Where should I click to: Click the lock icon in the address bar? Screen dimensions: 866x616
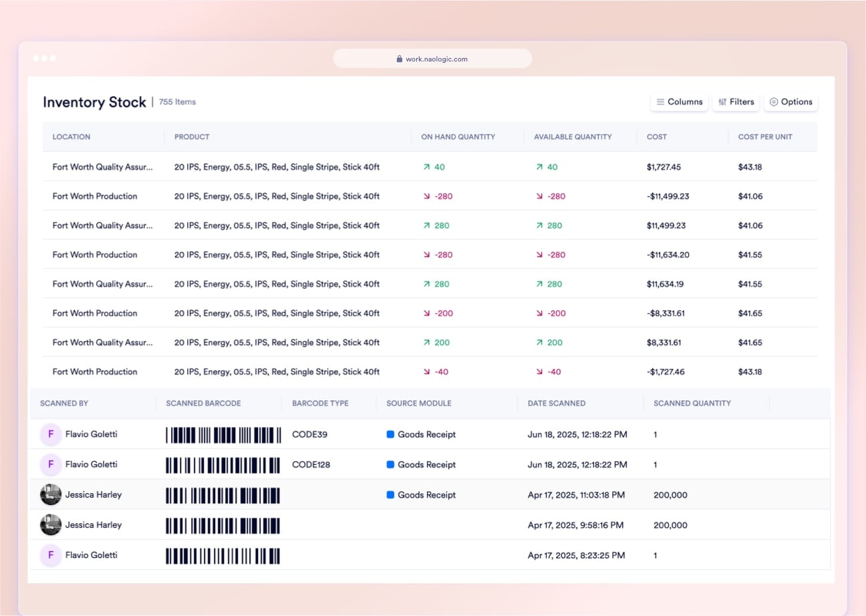coord(399,58)
